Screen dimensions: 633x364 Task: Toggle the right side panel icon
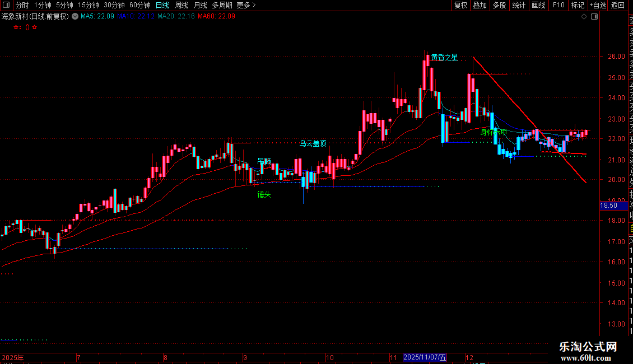click(594, 17)
